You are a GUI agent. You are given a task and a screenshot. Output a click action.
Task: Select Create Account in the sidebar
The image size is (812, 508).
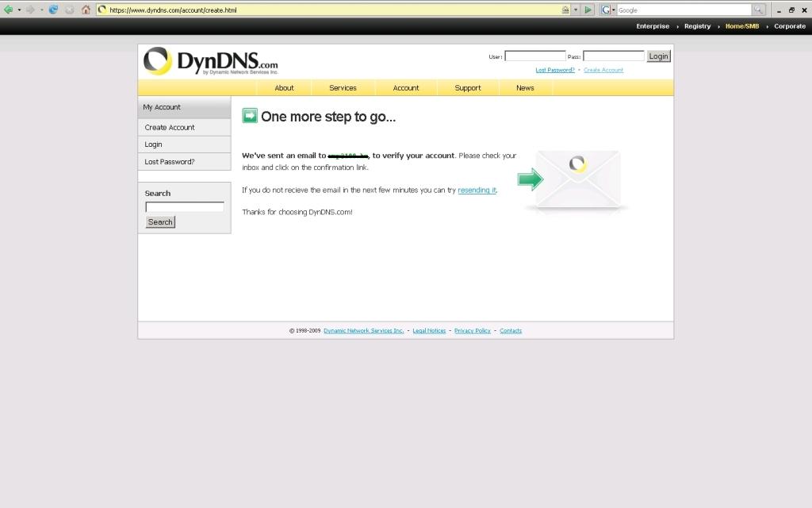point(184,128)
